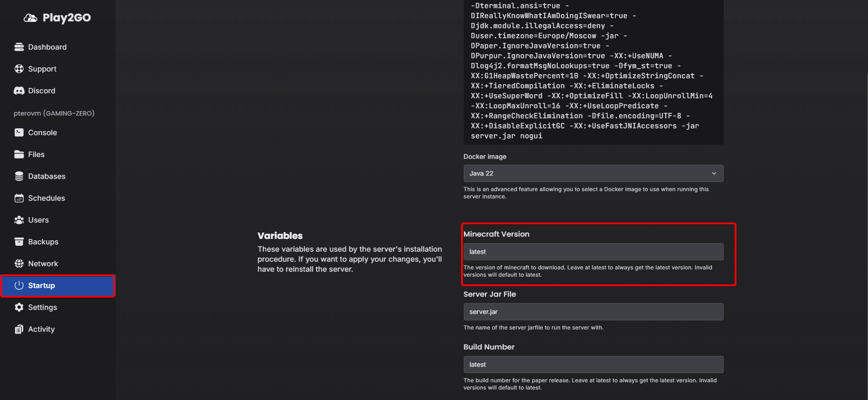
Task: Focus the Minecraft Version input field
Action: click(593, 252)
